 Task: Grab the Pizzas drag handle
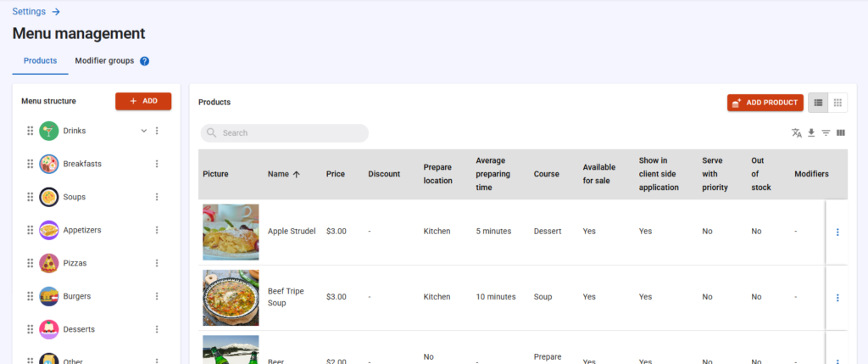tap(31, 263)
